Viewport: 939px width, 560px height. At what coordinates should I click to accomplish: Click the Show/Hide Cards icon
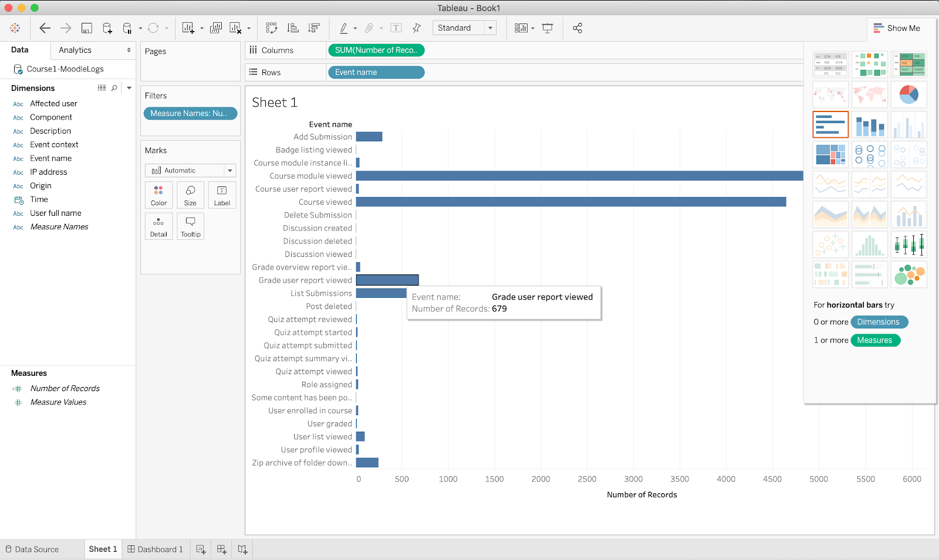(x=521, y=28)
